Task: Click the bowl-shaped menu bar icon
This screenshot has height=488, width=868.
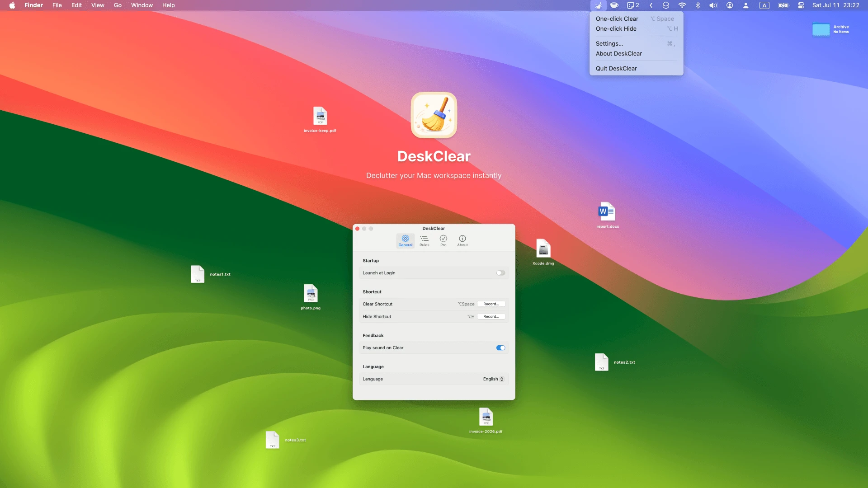Action: [614, 5]
